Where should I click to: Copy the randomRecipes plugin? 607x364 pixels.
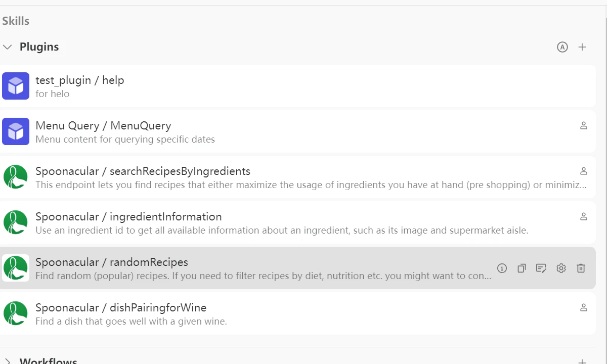(x=522, y=268)
